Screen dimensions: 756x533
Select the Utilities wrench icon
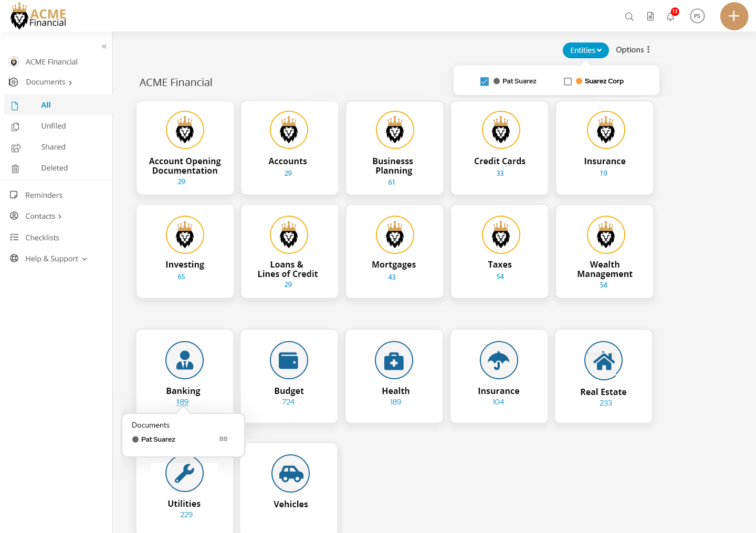pyautogui.click(x=184, y=473)
